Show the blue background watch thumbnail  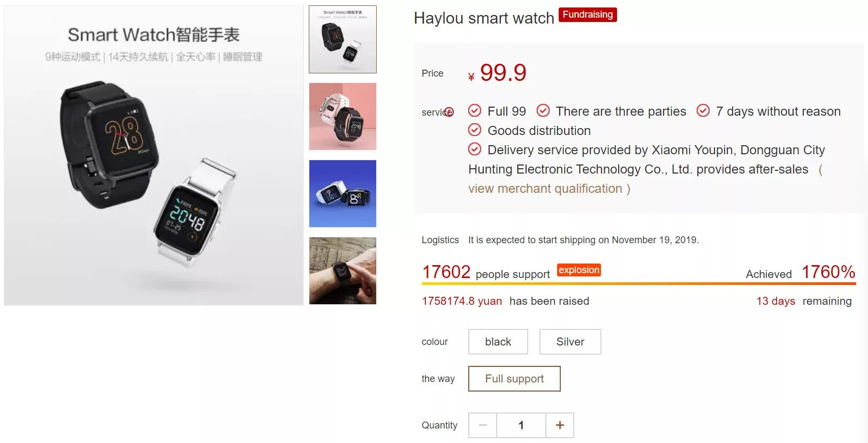pos(342,193)
